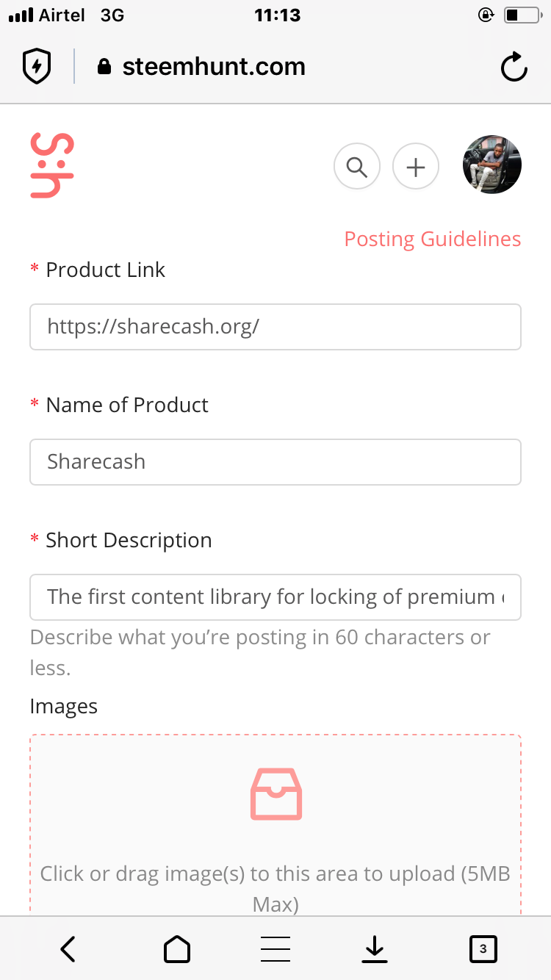Tap the Steemhunt logo icon
This screenshot has width=551, height=980.
(52, 165)
